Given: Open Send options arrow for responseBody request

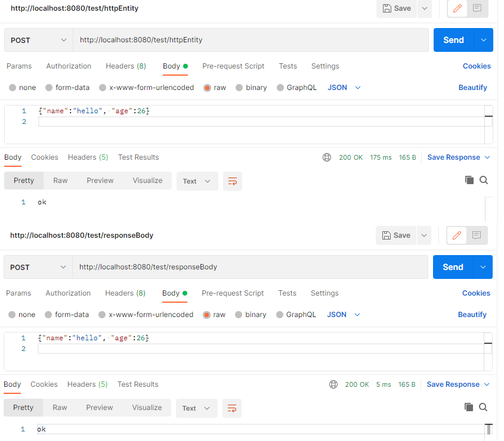Looking at the screenshot, I should tap(483, 267).
